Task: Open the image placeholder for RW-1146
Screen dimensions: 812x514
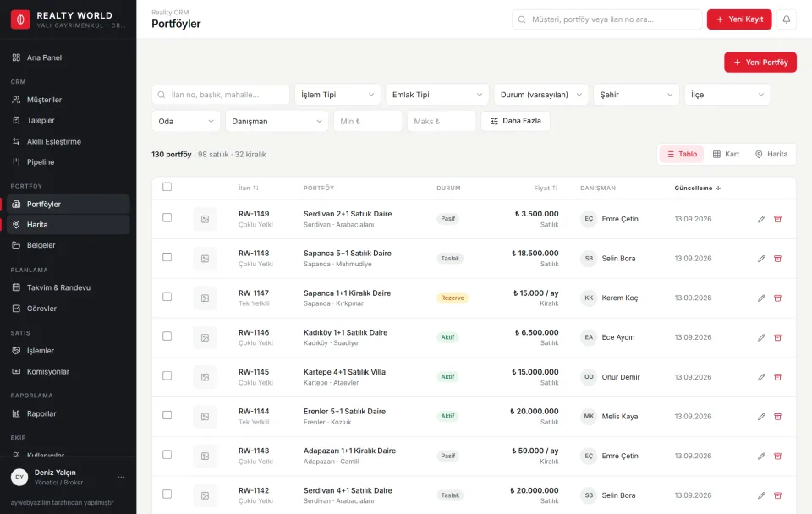Action: tap(205, 337)
